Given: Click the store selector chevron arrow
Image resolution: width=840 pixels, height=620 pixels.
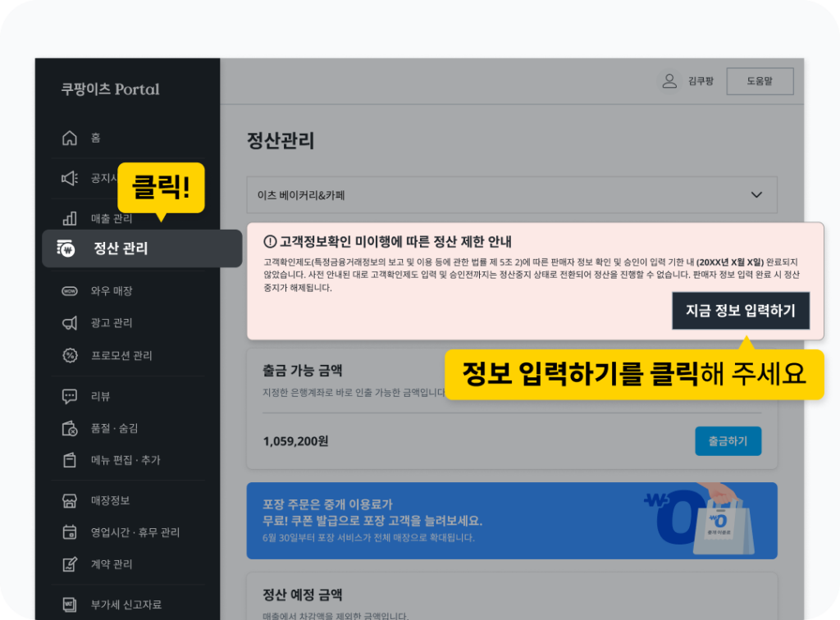Looking at the screenshot, I should 756,195.
